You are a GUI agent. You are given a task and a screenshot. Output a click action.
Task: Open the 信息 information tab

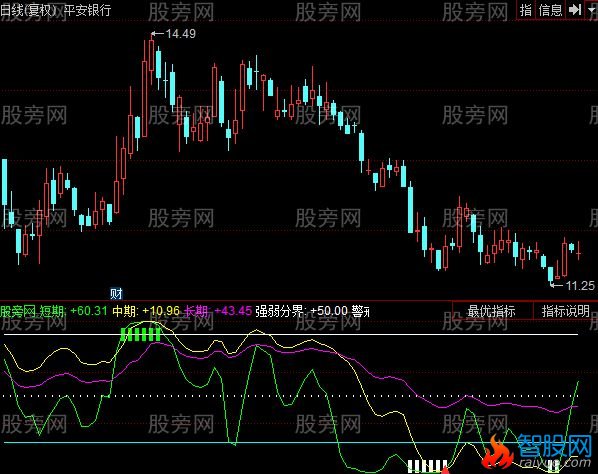[551, 10]
